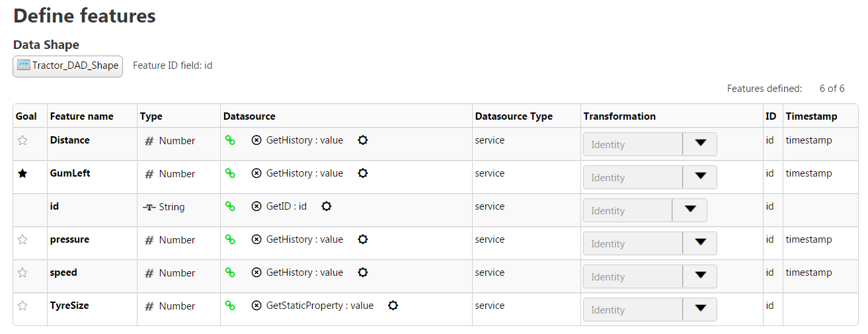This screenshot has width=868, height=334.
Task: Click the Number type in the TyreSize row
Action: (x=177, y=306)
